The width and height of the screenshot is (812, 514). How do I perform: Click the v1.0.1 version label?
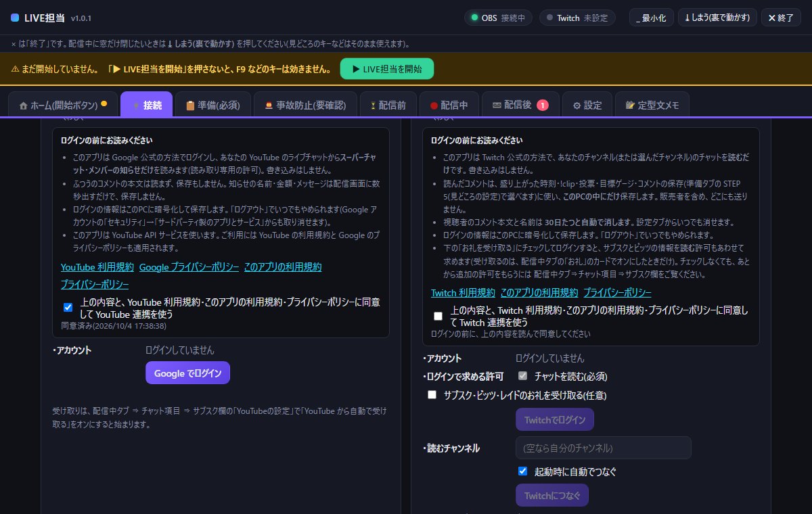81,18
